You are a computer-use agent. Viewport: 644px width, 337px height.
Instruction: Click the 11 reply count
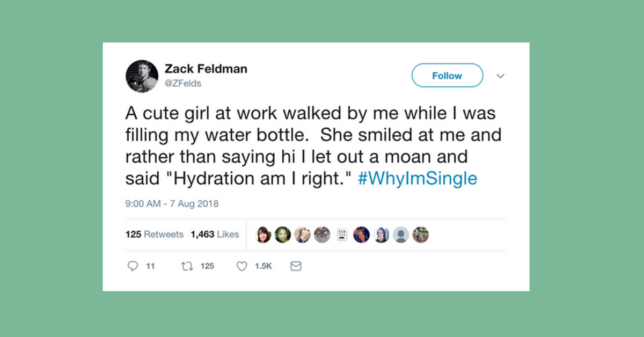click(151, 266)
